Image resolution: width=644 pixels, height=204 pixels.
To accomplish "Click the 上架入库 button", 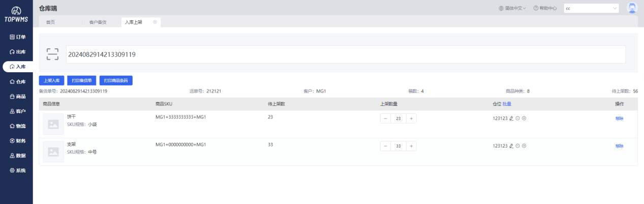I will [x=51, y=80].
